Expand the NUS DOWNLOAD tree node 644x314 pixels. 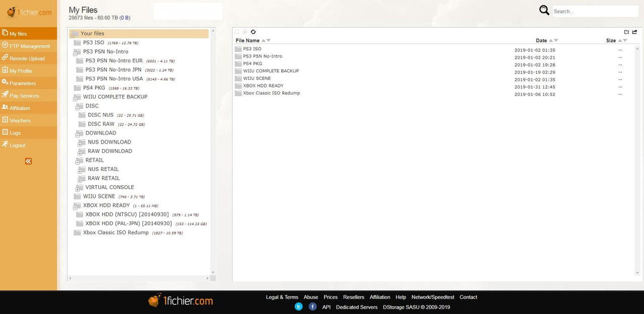tap(79, 144)
